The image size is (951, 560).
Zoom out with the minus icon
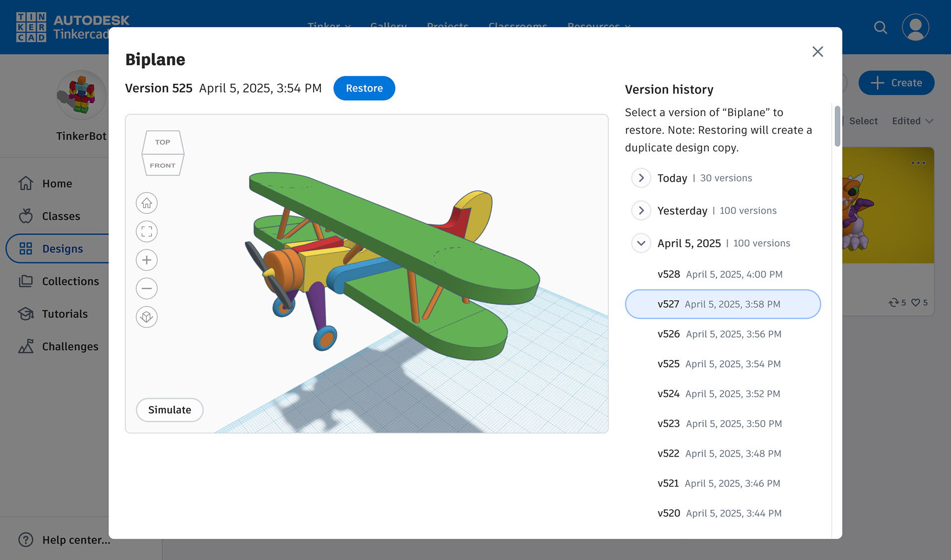tap(147, 288)
